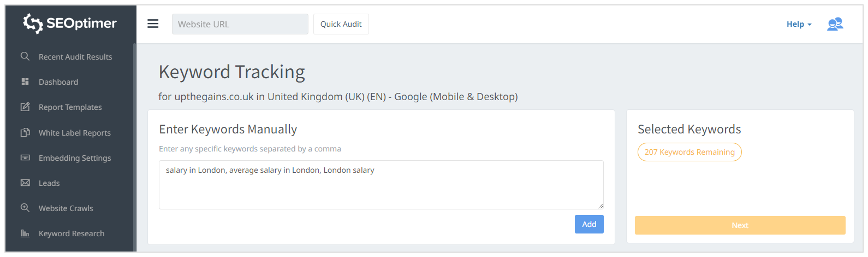Click the White Label Reports documents icon
The width and height of the screenshot is (868, 257).
pyautogui.click(x=25, y=132)
